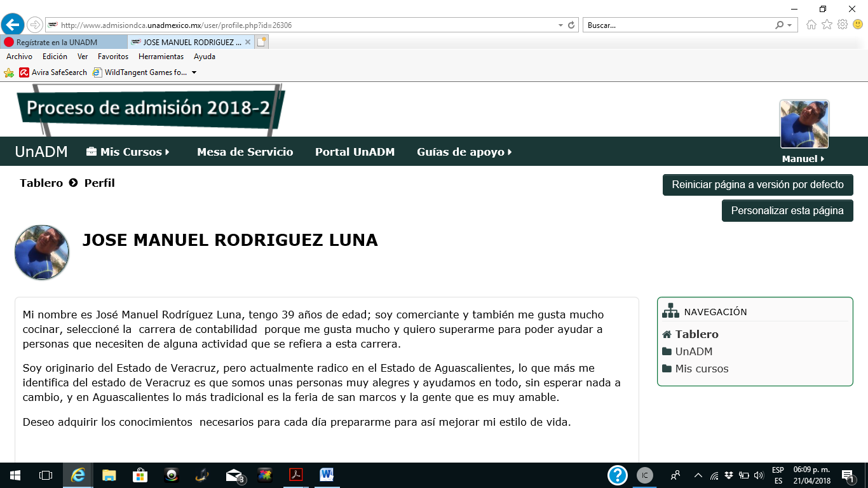Open Microsoft Store from the taskbar
Screen dimensions: 868x488
(x=140, y=475)
